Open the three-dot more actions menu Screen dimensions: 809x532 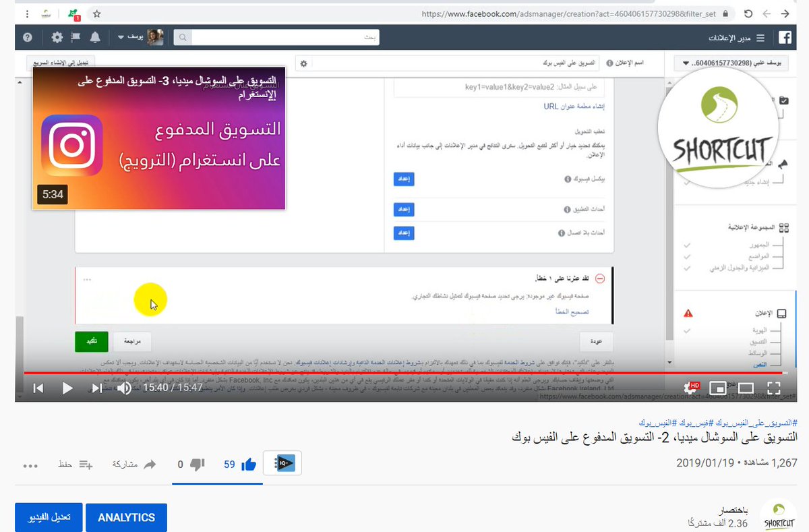(31, 465)
